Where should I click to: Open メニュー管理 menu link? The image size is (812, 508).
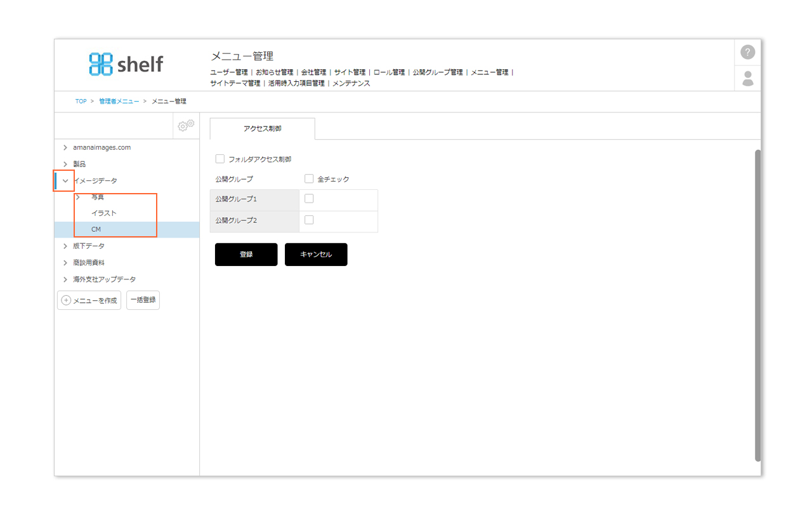click(490, 72)
